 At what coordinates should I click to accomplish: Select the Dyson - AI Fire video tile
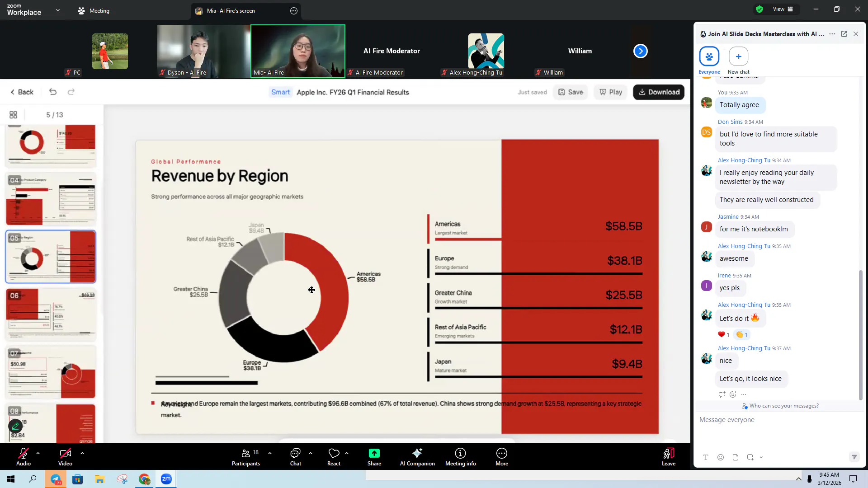[203, 51]
